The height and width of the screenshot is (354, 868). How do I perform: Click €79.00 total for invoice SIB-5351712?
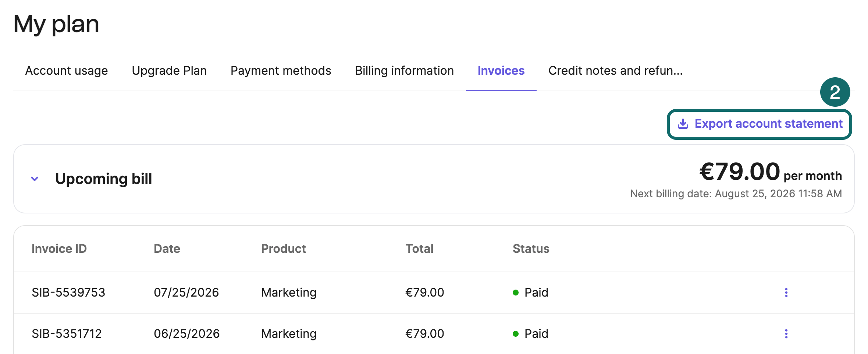424,334
